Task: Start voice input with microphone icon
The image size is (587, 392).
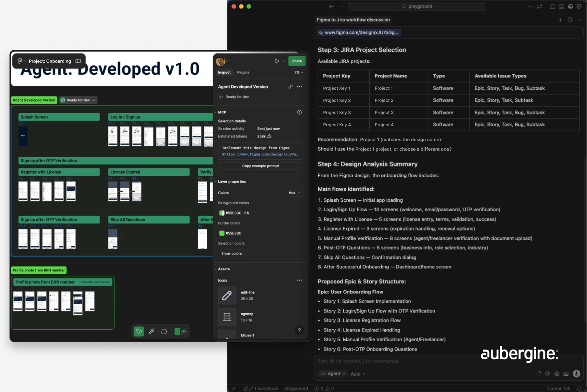Action: point(576,374)
